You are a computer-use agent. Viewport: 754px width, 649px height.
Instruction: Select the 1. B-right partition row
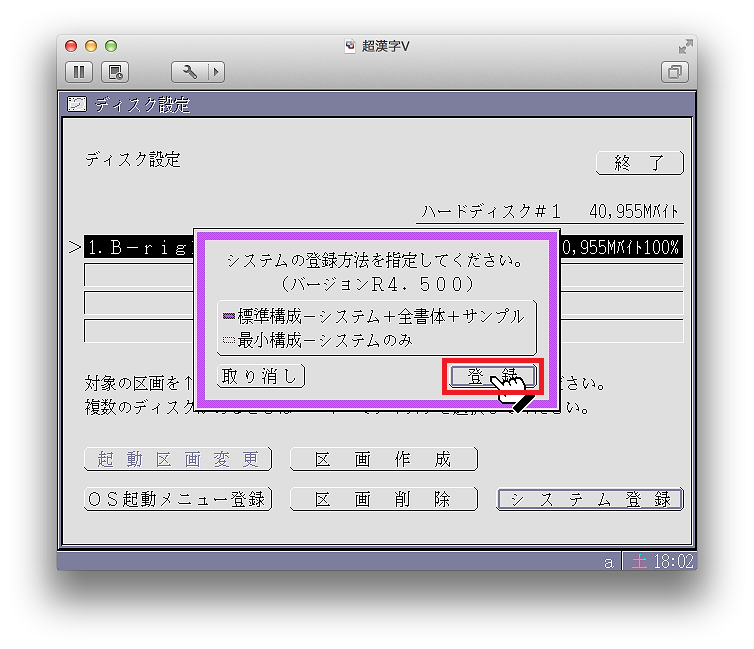137,247
